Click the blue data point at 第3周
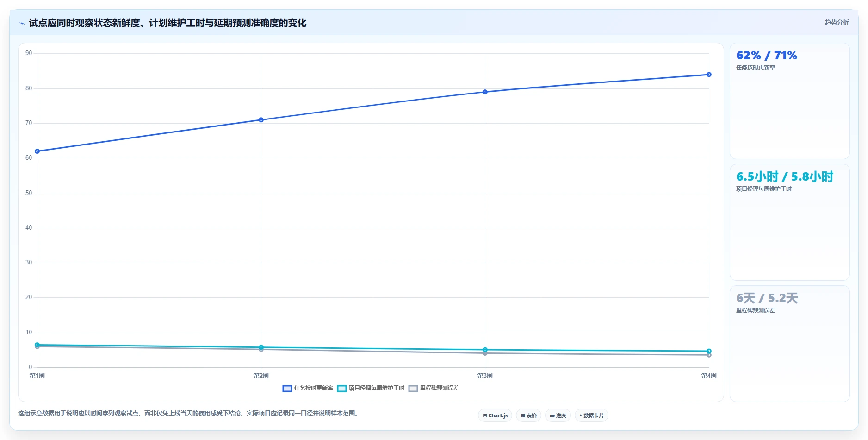Image resolution: width=868 pixels, height=440 pixels. click(x=485, y=92)
